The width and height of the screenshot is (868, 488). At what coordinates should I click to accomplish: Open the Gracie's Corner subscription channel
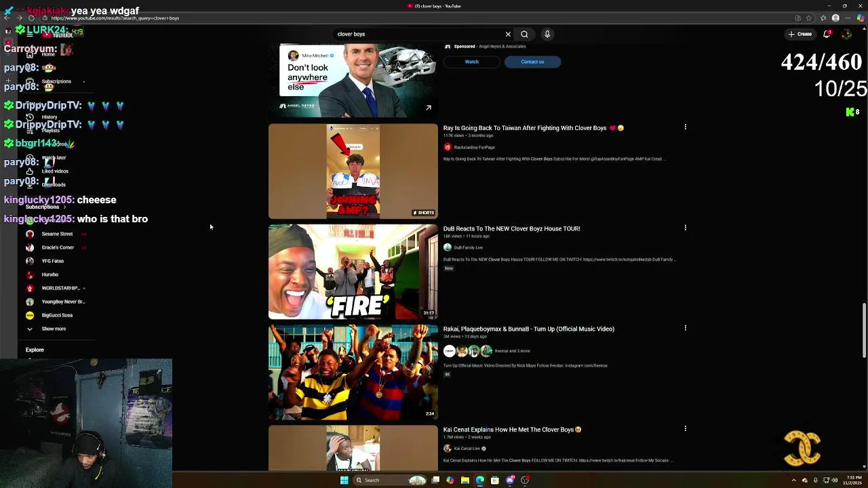[58, 247]
